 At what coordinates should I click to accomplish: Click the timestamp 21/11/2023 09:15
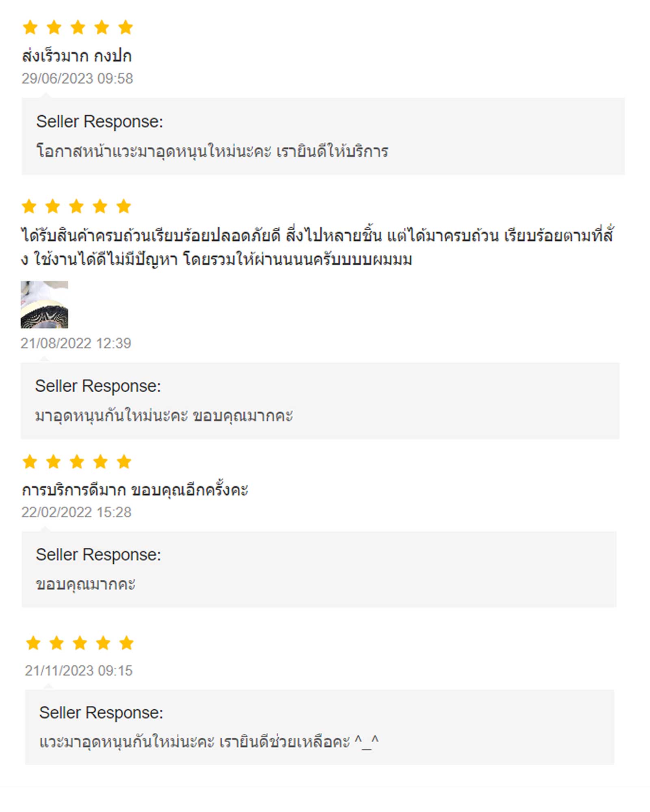pos(79,671)
